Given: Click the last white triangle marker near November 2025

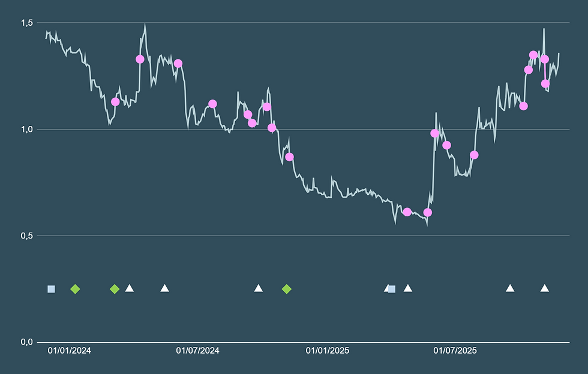Looking at the screenshot, I should 545,288.
